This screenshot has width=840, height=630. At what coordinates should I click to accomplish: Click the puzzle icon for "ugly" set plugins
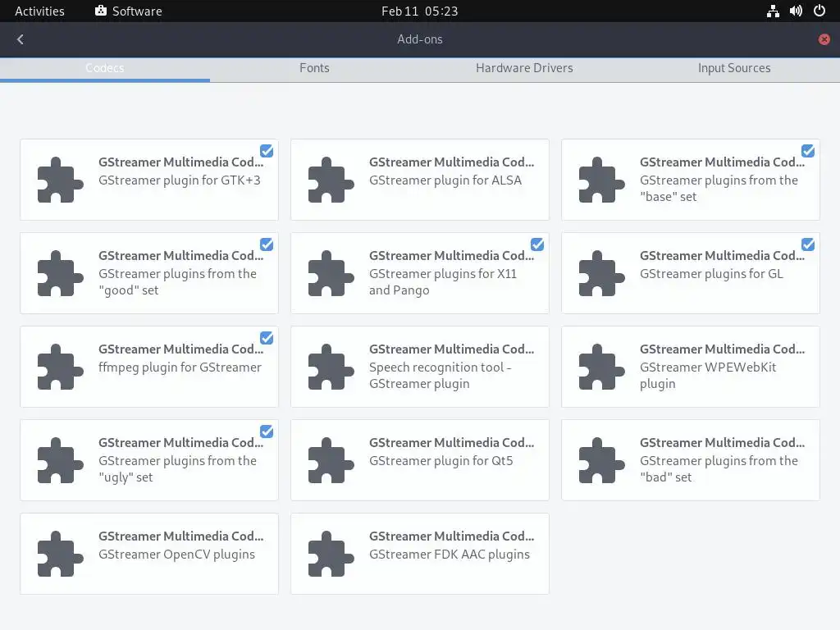[60, 460]
